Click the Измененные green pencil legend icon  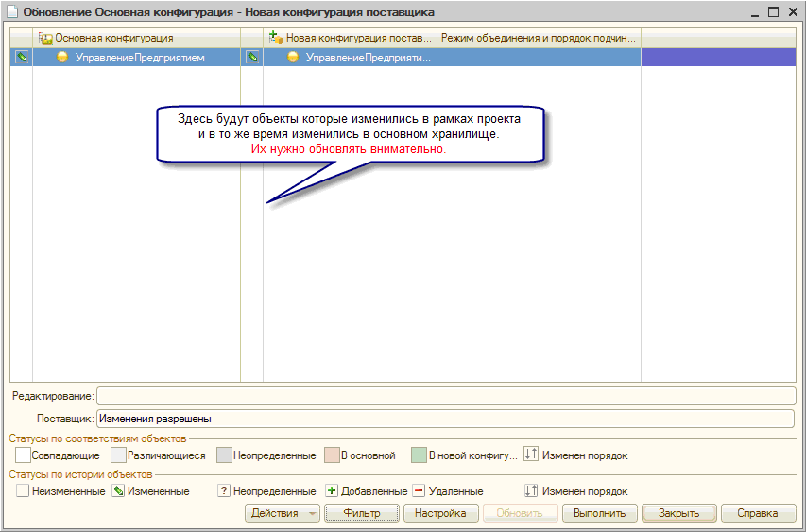(x=118, y=491)
